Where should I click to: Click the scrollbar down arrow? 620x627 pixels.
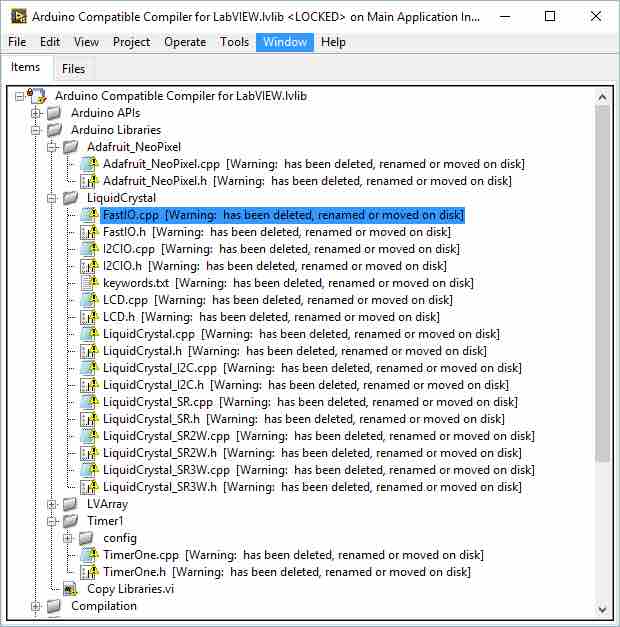pyautogui.click(x=602, y=609)
